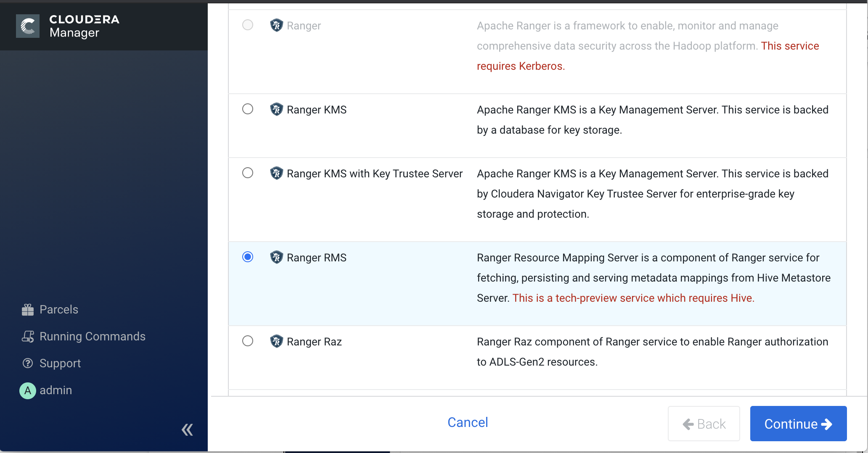The image size is (868, 453).
Task: Collapse the sidebar with the double chevron
Action: pos(187,429)
